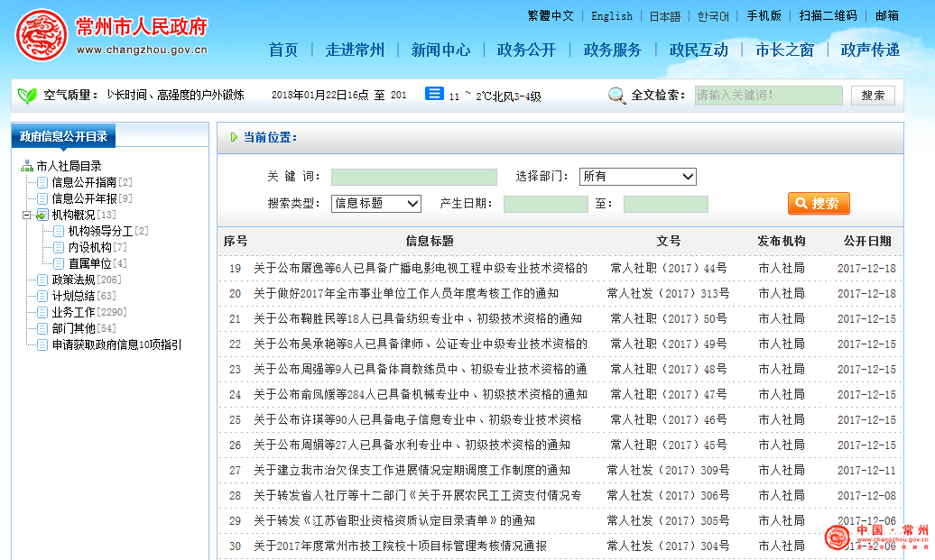Click the Changzhou government dragon logo

click(40, 36)
